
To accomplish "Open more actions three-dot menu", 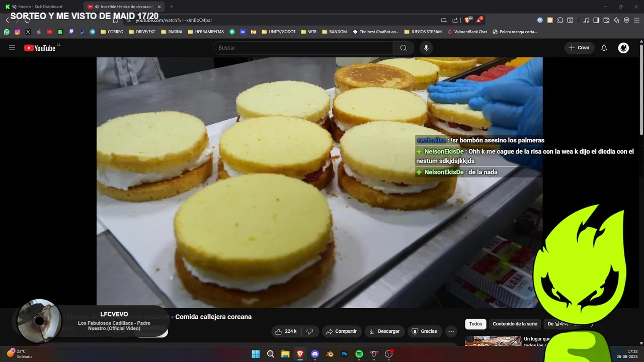I will [x=451, y=331].
